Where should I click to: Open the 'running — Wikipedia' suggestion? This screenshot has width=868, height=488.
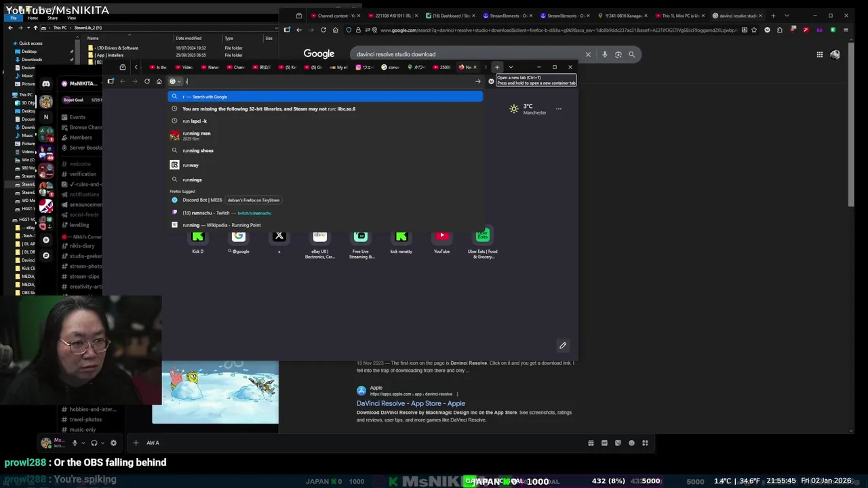pos(325,225)
